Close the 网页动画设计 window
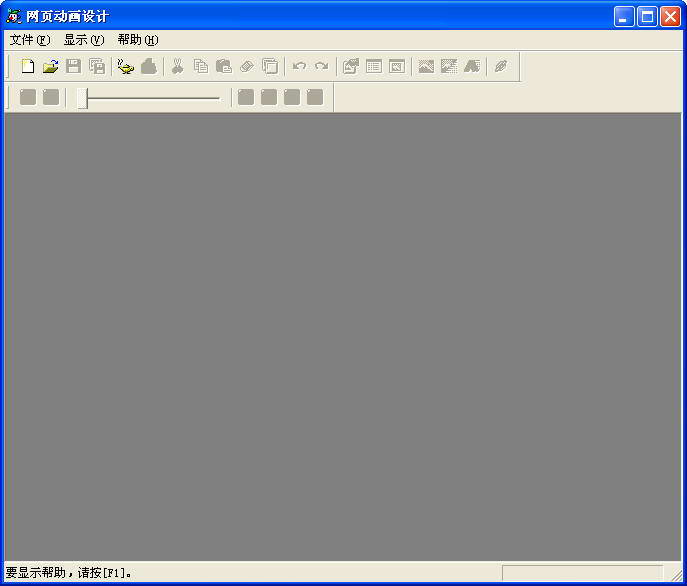The width and height of the screenshot is (687, 586). click(x=670, y=17)
